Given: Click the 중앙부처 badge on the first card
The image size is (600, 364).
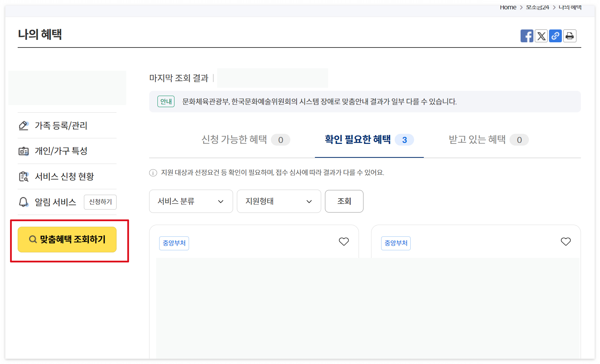Looking at the screenshot, I should pyautogui.click(x=174, y=243).
